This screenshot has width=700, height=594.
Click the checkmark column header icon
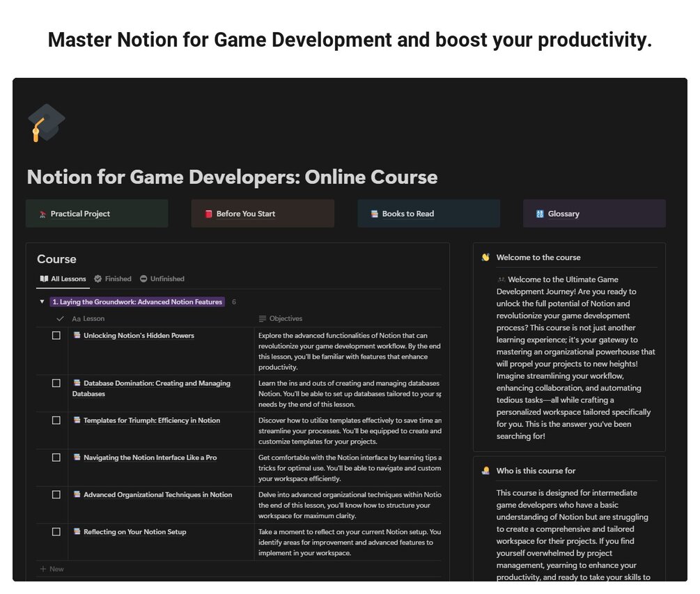pyautogui.click(x=60, y=318)
